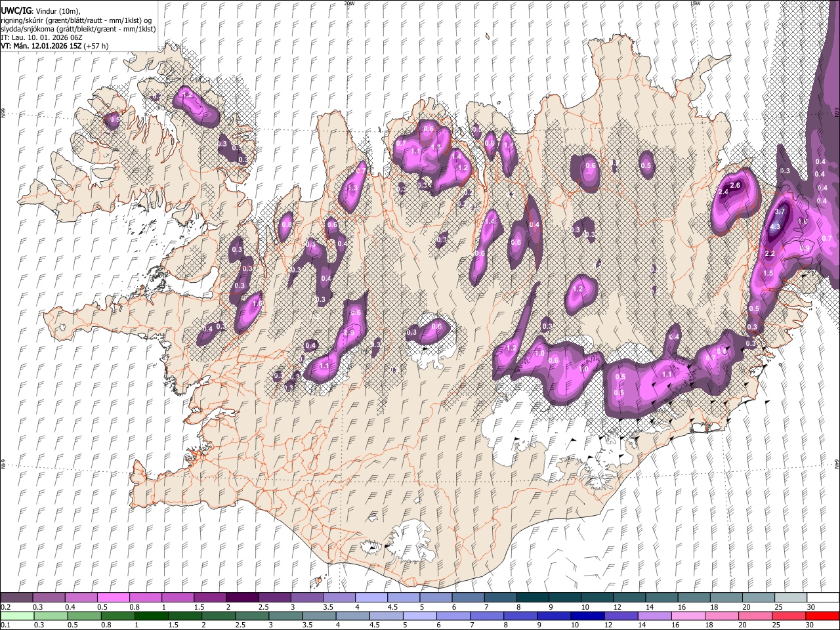Pick the darkest purple 2 swatch in the snow scale
Screen dimensions: 840x630
coord(241,598)
